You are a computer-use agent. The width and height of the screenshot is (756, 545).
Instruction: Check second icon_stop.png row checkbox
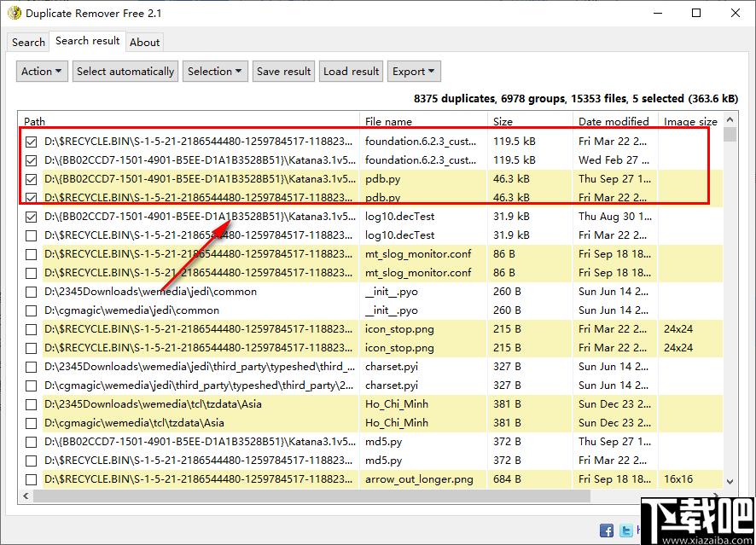pos(32,348)
